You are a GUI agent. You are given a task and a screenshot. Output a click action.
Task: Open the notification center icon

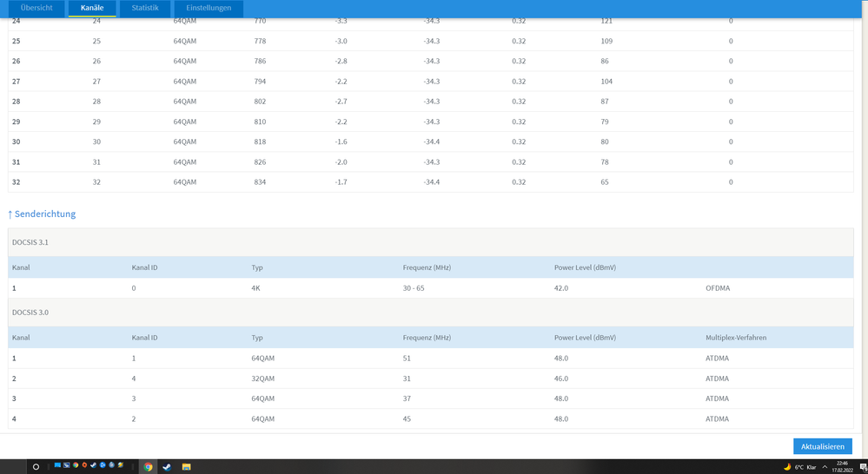[x=863, y=467]
